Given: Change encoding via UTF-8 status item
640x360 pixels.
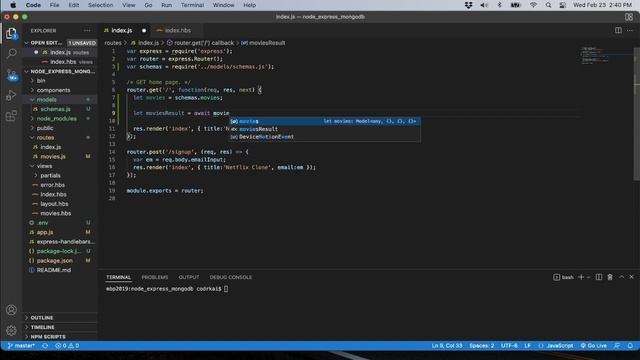Looking at the screenshot, I should tap(509, 346).
